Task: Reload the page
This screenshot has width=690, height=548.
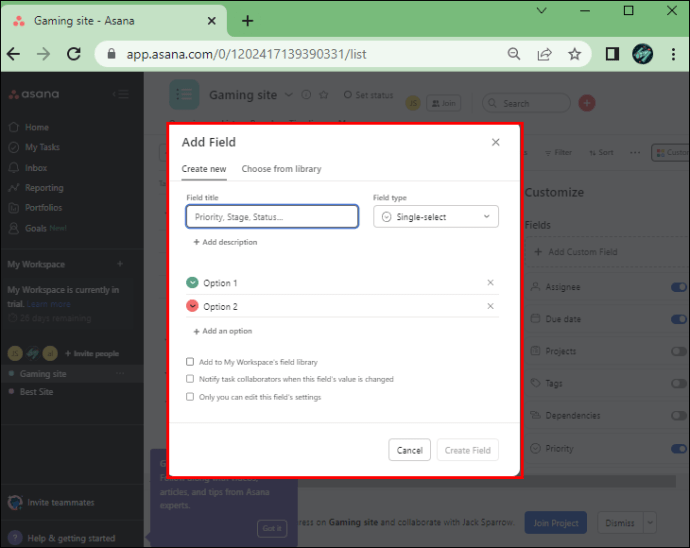Action: (74, 54)
